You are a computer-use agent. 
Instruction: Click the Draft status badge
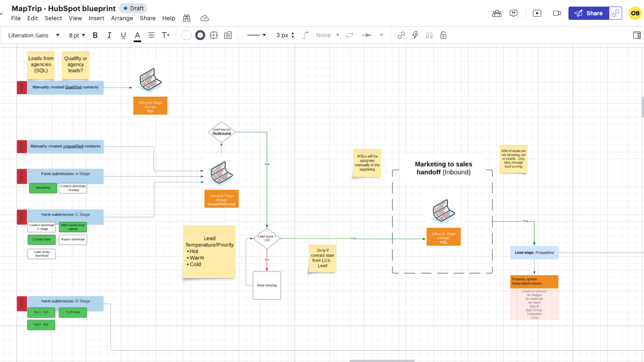coord(133,8)
